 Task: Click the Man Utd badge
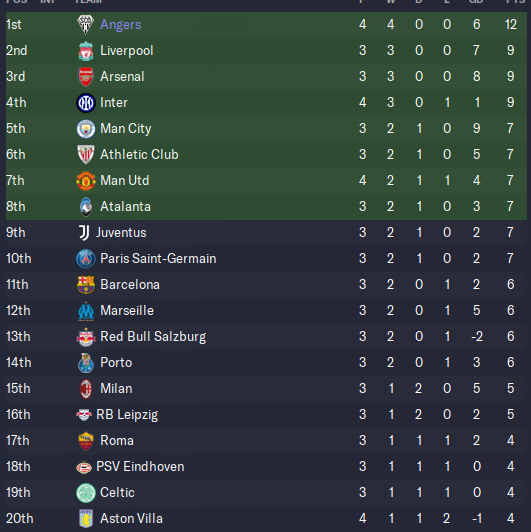[x=86, y=181]
